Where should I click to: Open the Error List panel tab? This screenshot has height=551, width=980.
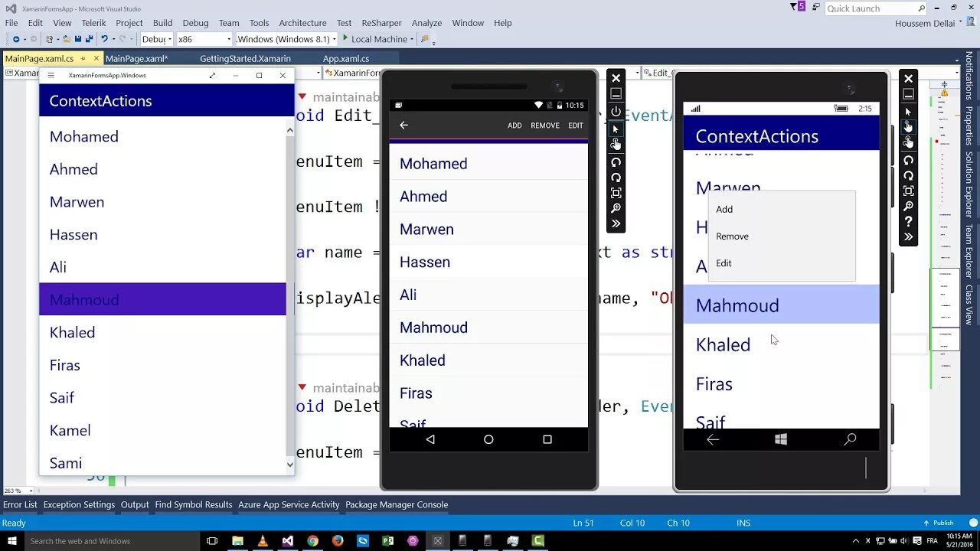tap(20, 504)
